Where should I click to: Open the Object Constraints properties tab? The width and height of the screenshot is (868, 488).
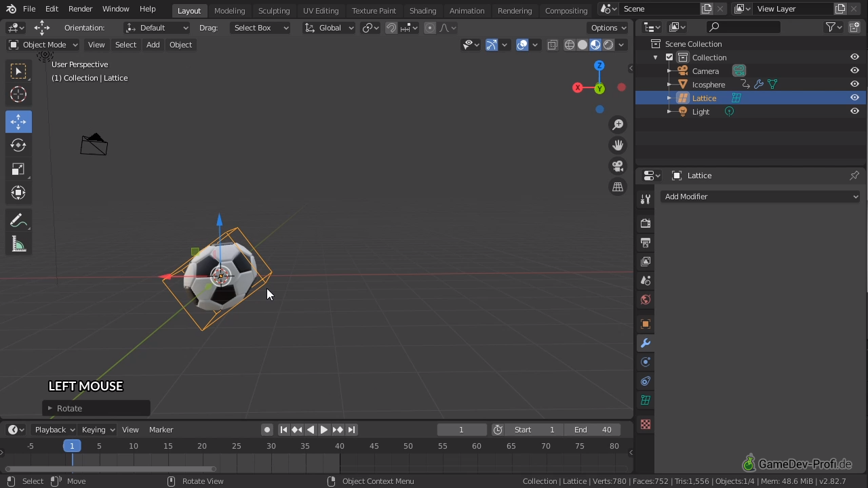646,381
